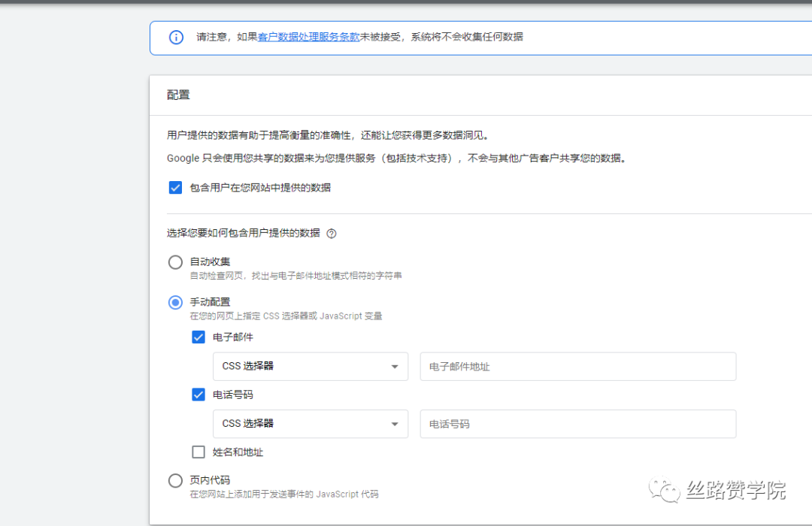This screenshot has height=526, width=812.
Task: Click the dropdown arrow on the phone CSS 选择器
Action: (394, 424)
